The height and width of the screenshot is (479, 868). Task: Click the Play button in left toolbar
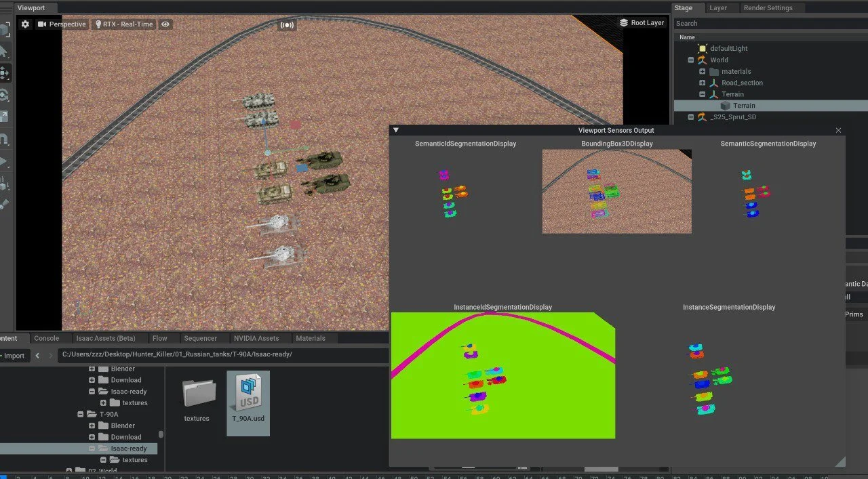pyautogui.click(x=3, y=161)
